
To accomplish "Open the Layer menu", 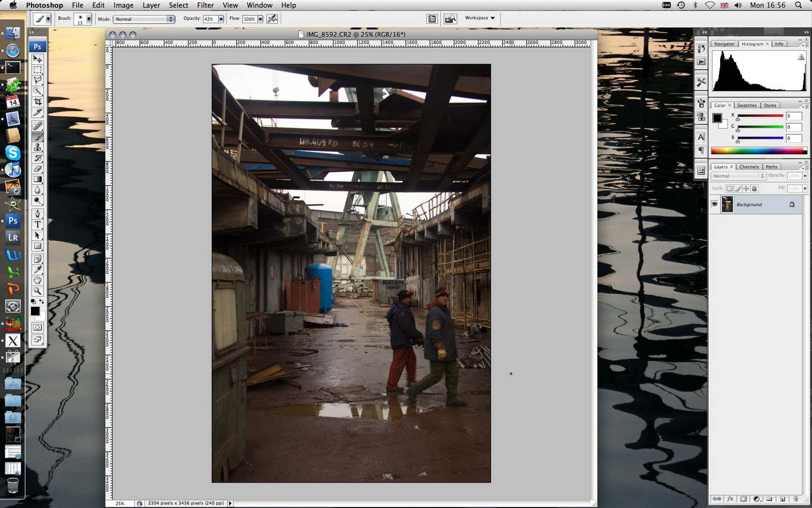I will 151,5.
